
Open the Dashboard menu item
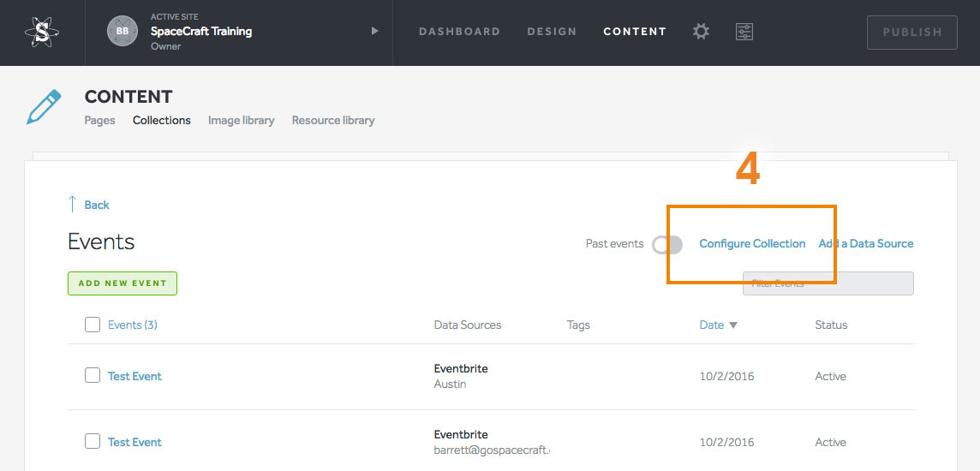[459, 32]
